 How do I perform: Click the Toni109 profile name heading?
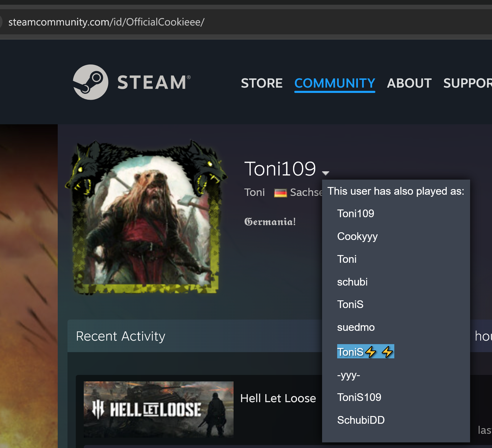[280, 169]
